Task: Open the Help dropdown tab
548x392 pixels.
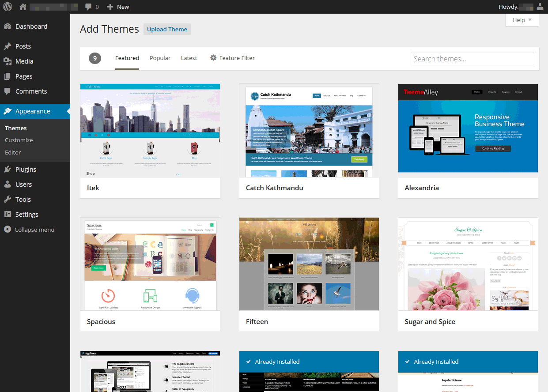Action: 522,20
